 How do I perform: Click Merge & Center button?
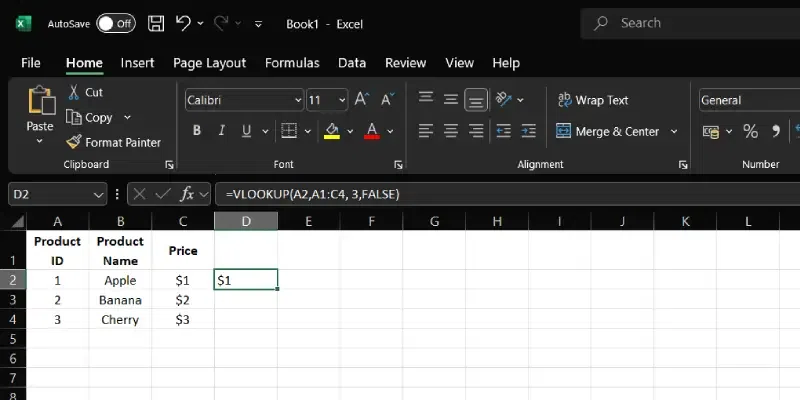click(x=608, y=132)
